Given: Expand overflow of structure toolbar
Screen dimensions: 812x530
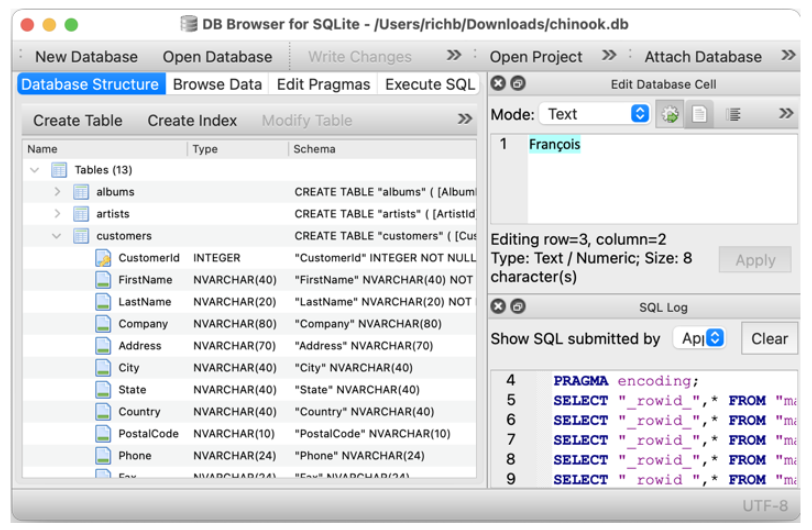Looking at the screenshot, I should [x=465, y=119].
